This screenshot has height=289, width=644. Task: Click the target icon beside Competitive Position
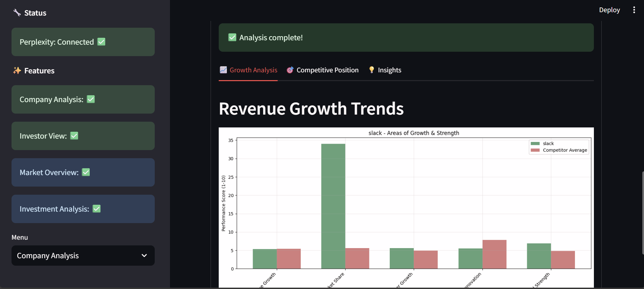tap(290, 70)
